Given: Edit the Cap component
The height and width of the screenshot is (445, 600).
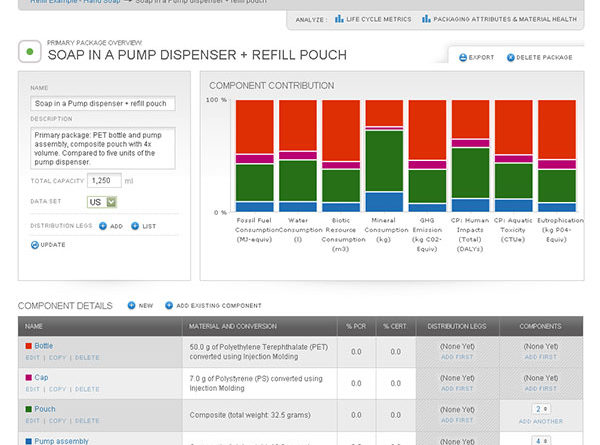Looking at the screenshot, I should pos(33,389).
